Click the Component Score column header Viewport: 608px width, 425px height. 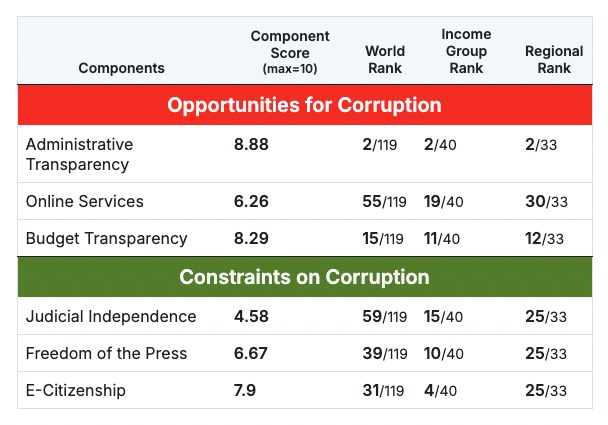[283, 52]
